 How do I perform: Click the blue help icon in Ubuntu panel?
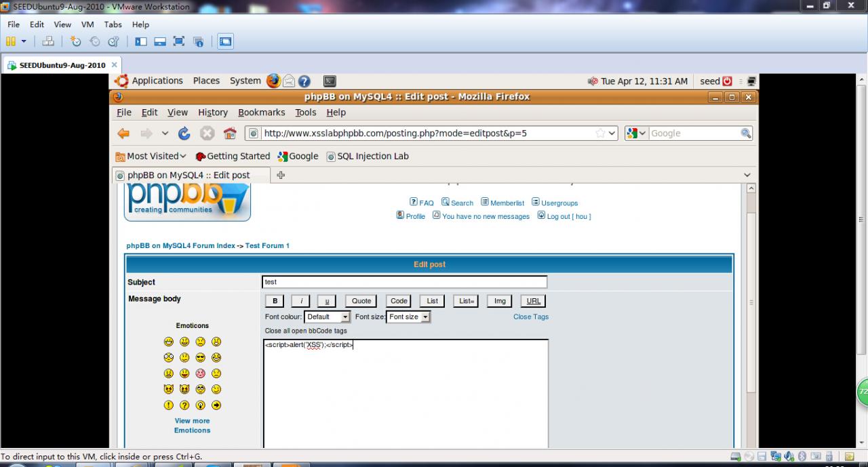click(304, 81)
